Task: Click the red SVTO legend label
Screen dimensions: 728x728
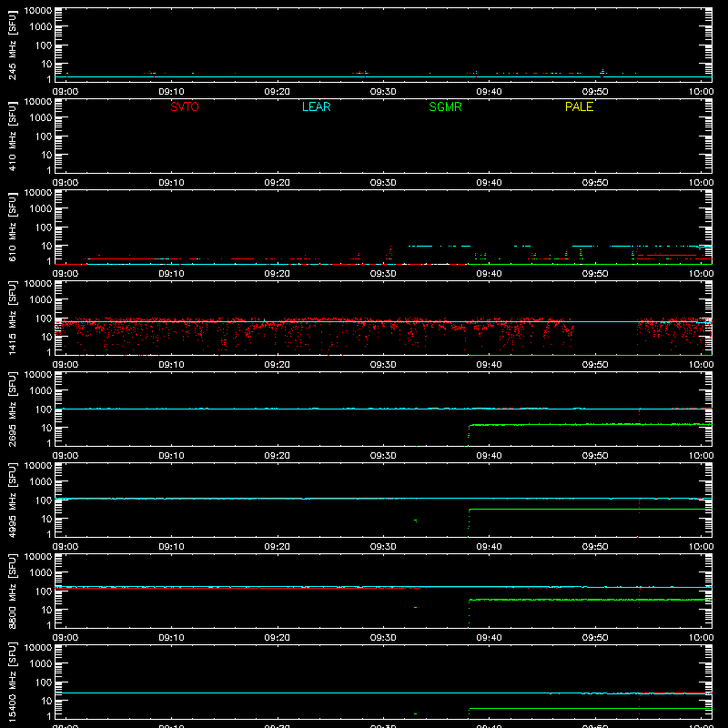Action: 185,106
